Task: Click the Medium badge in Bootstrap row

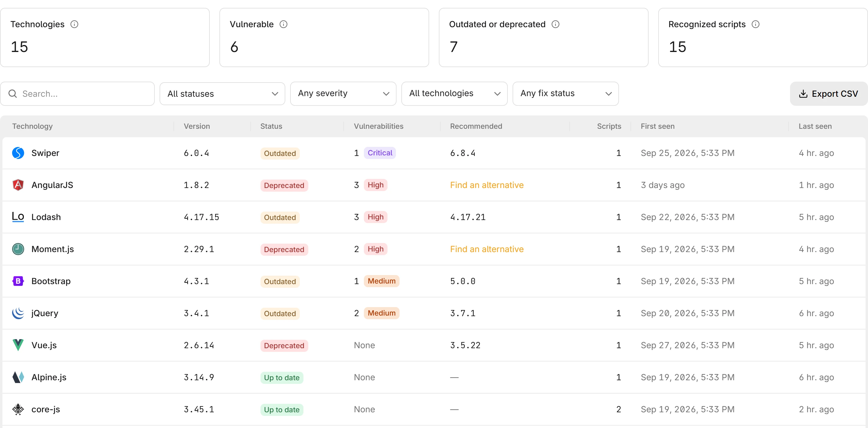Action: point(381,281)
